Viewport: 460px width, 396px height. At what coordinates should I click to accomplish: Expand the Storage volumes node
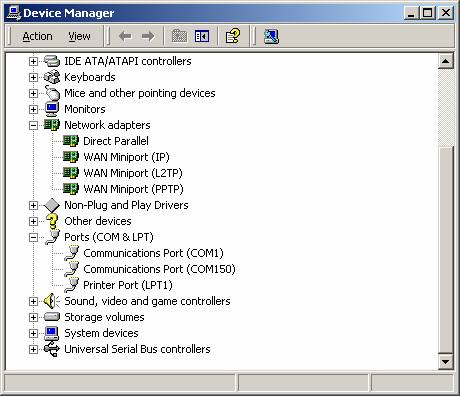point(33,317)
